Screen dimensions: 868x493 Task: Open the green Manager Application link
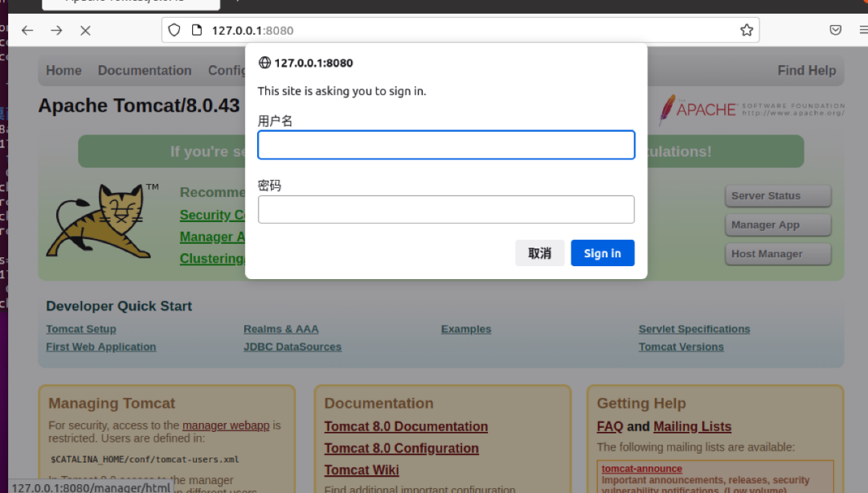(x=212, y=237)
